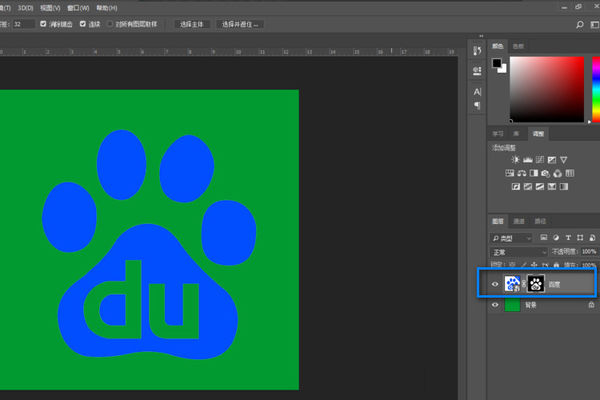Hide the 背景 layer eye icon
Screen dimensions: 600x400
click(x=495, y=305)
